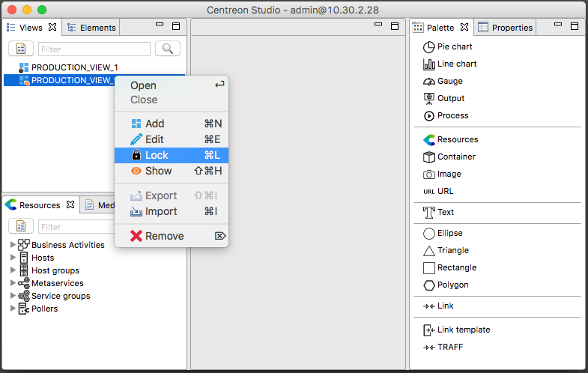This screenshot has height=373, width=588.
Task: Choose Lock from the context menu
Action: coord(172,155)
